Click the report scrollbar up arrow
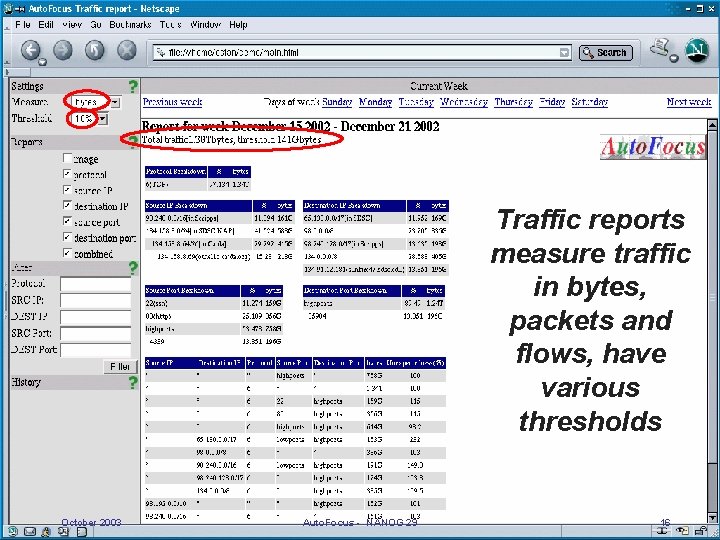720x540 pixels. [712, 124]
